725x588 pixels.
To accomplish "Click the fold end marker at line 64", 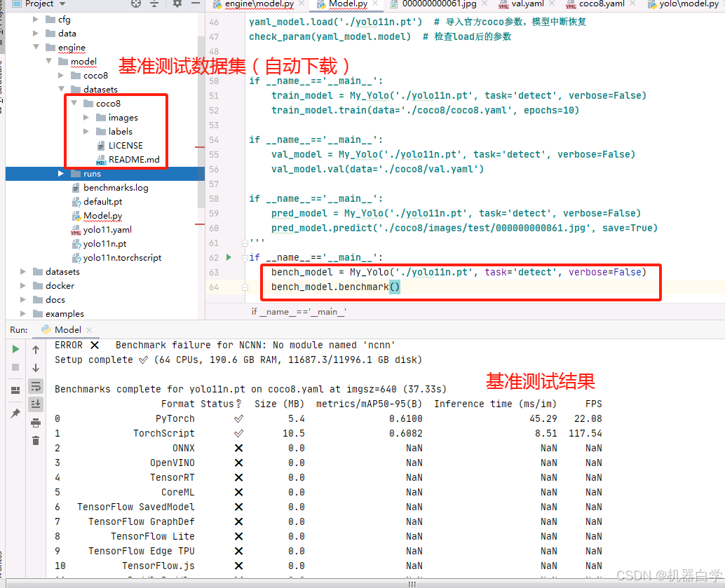I will pos(245,287).
